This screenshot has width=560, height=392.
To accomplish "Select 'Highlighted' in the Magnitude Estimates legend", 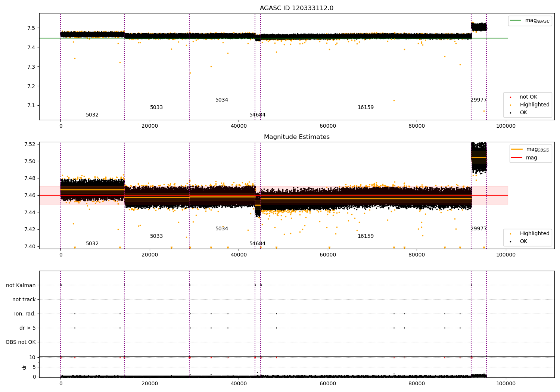I will (x=535, y=234).
